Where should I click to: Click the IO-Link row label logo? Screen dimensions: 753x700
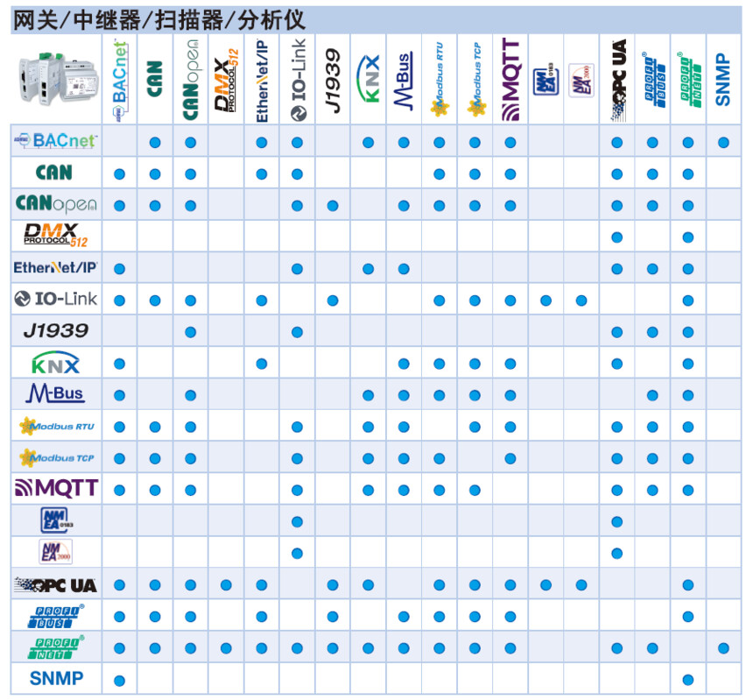tap(56, 299)
